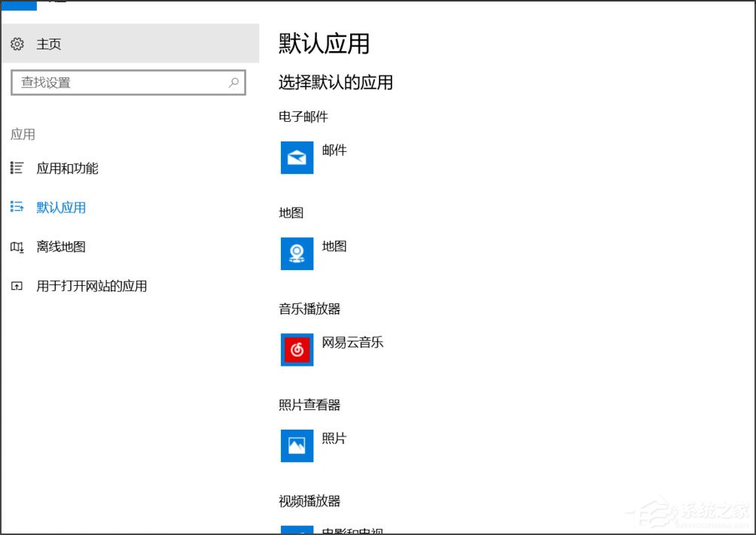Click inside the 查找设置 search field
The height and width of the screenshot is (535, 756).
pos(113,82)
